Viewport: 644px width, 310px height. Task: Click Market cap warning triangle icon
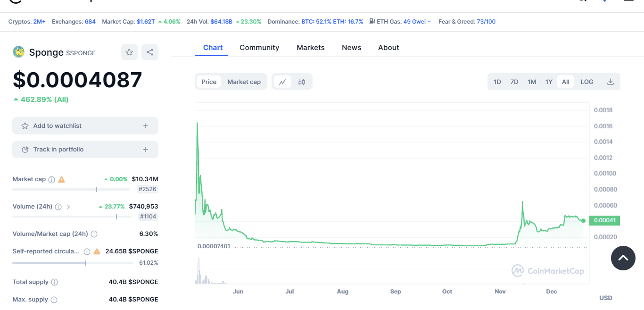(x=61, y=179)
